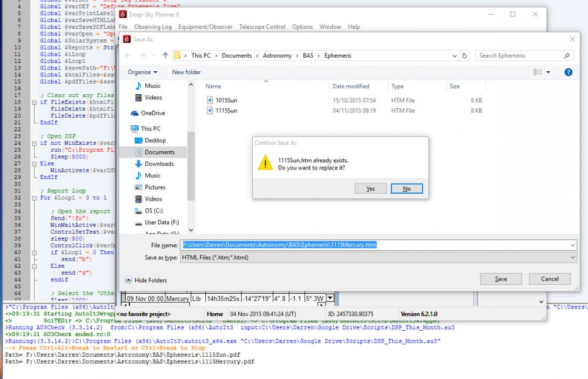Select Videos under top Music item

click(153, 97)
